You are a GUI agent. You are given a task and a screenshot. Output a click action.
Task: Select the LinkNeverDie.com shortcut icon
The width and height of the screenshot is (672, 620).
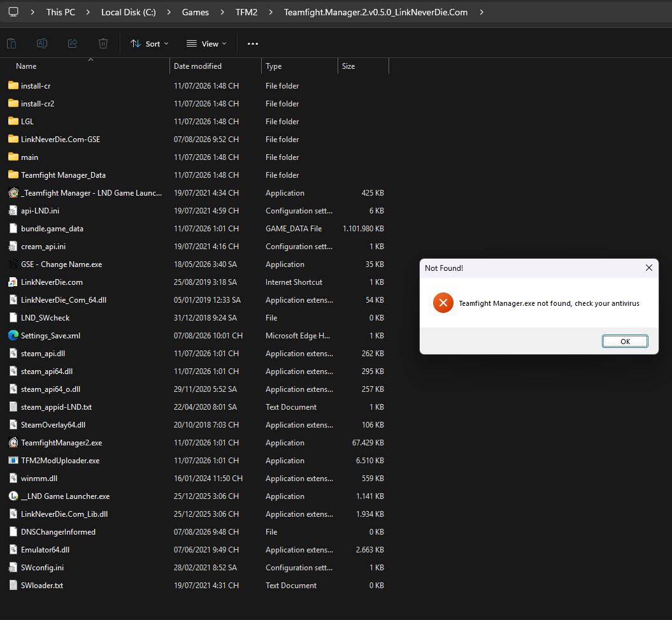pyautogui.click(x=13, y=282)
